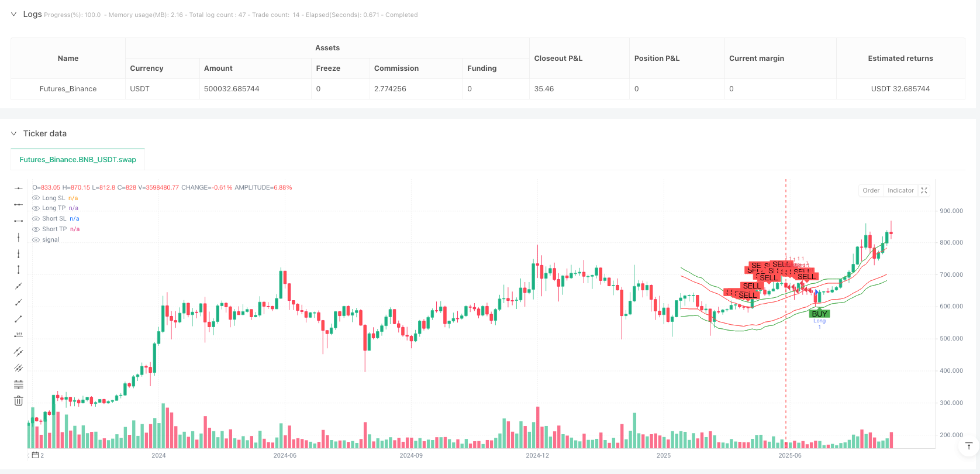Image resolution: width=980 pixels, height=474 pixels.
Task: Toggle the signal indicator eye icon
Action: pyautogui.click(x=36, y=240)
